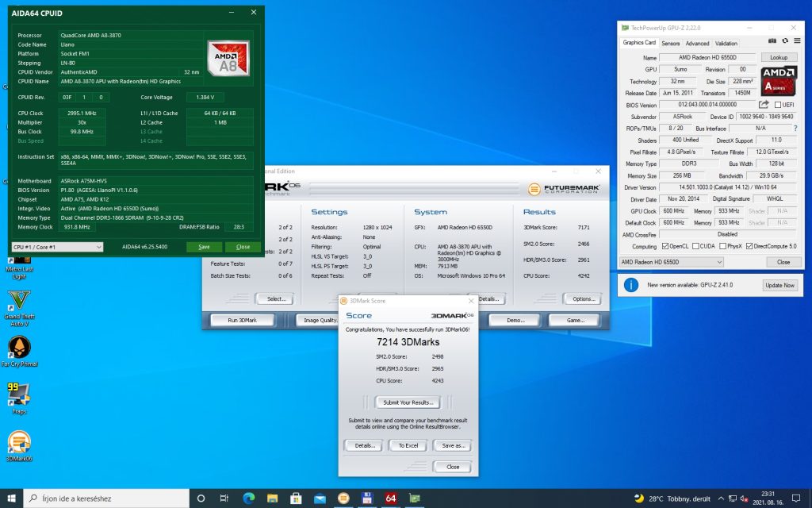Image resolution: width=812 pixels, height=508 pixels.
Task: Click Save as... in score dialog
Action: click(453, 446)
